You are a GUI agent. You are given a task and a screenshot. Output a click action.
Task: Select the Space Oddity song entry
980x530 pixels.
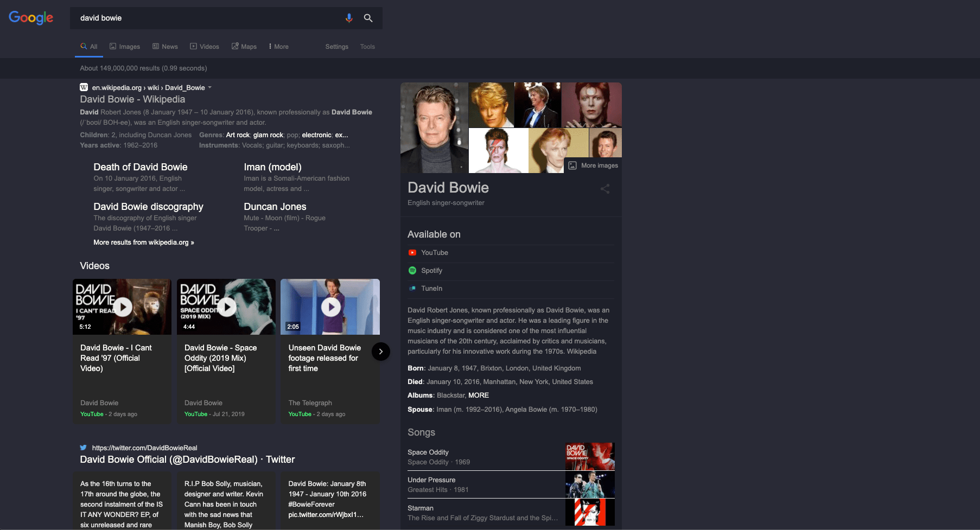(511, 457)
